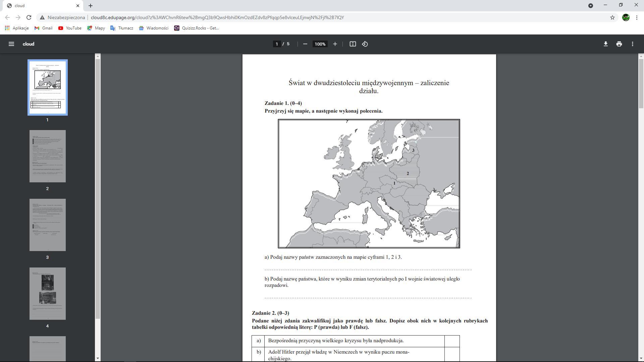Image resolution: width=644 pixels, height=362 pixels.
Task: Click the 'Zadanie 1. (0–4)' heading
Action: click(283, 103)
